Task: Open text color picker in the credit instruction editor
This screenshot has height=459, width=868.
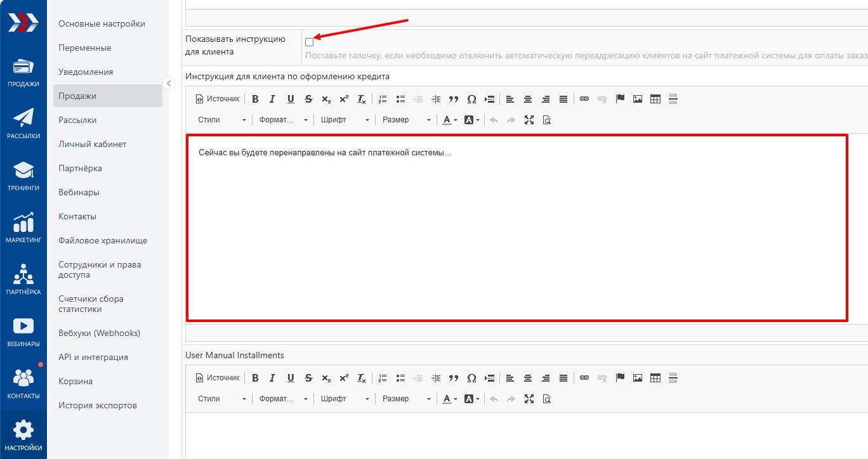Action: [x=450, y=120]
